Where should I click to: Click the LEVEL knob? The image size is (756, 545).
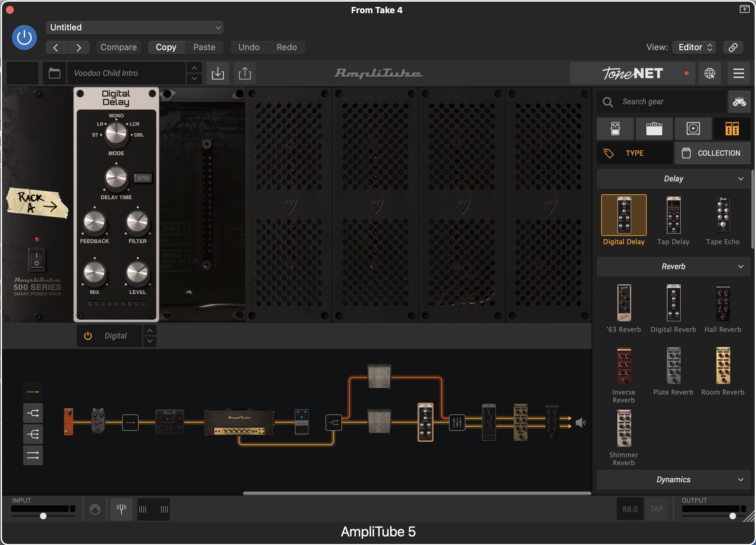point(137,273)
